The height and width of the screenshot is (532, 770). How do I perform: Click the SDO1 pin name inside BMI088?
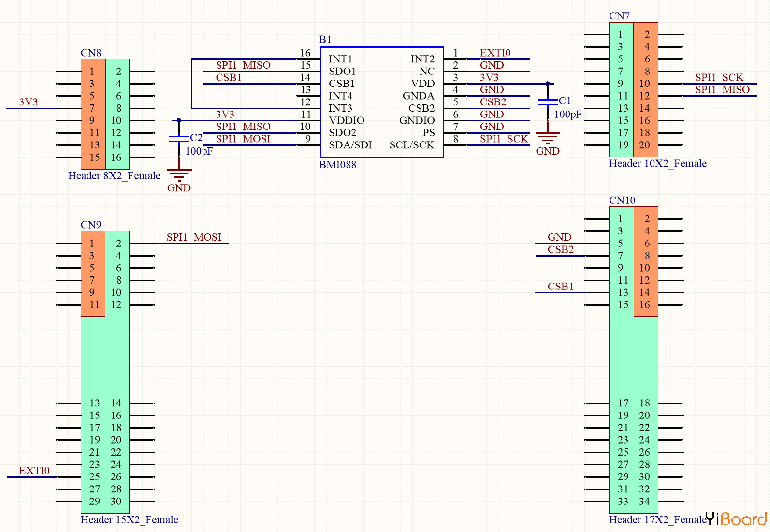[342, 72]
